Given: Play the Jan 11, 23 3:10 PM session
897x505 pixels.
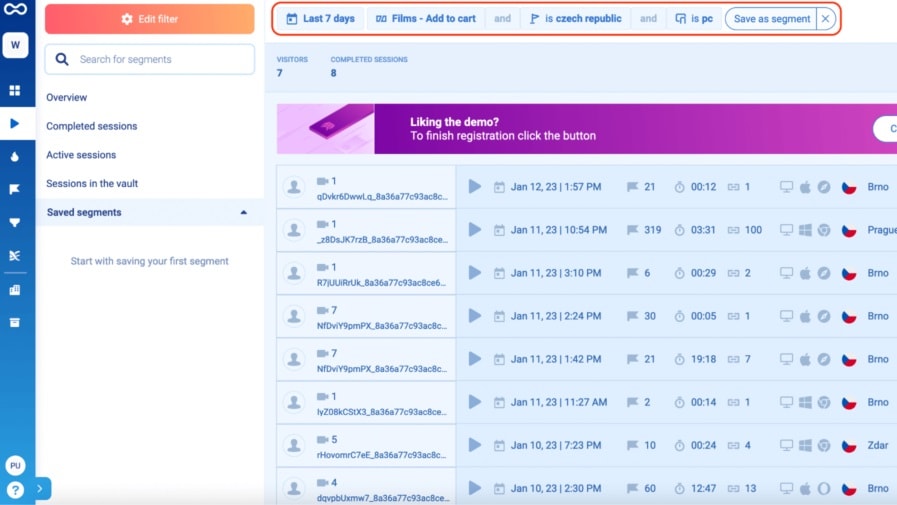Looking at the screenshot, I should 475,273.
